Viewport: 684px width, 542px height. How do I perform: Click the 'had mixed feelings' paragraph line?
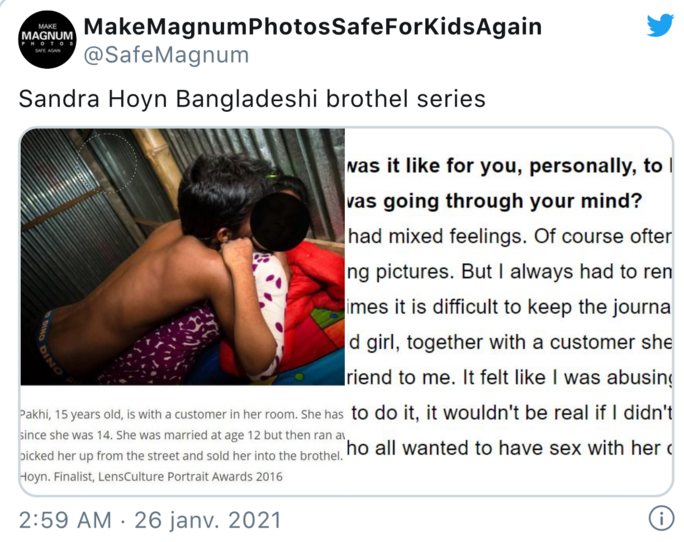click(x=510, y=237)
